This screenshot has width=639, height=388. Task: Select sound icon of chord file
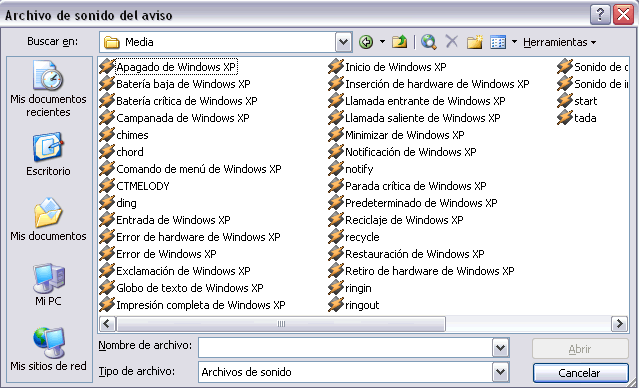[x=107, y=152]
